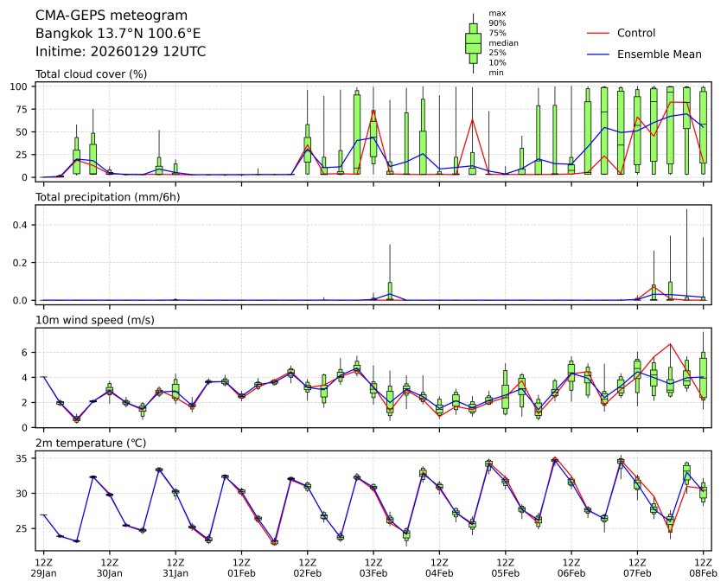Click the 2m temperature panel title
Screen dimensions: 727x588
(x=91, y=443)
